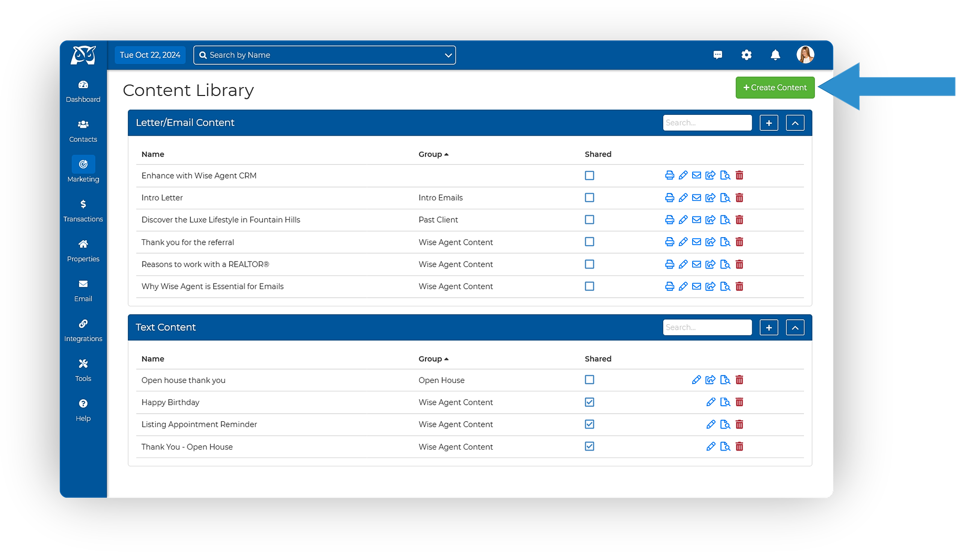
Task: Print the Enhance with Wise Agent CRM letter
Action: pyautogui.click(x=669, y=176)
